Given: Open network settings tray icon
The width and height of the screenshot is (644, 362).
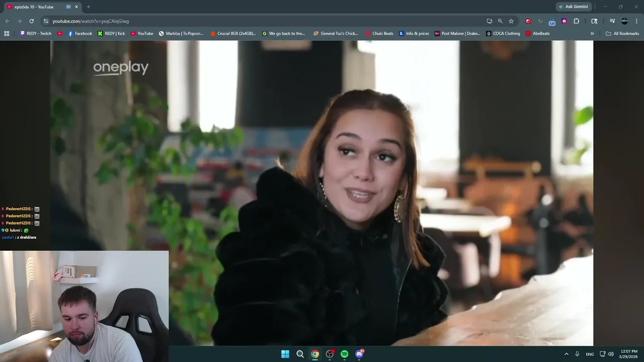Looking at the screenshot, I should point(603,354).
